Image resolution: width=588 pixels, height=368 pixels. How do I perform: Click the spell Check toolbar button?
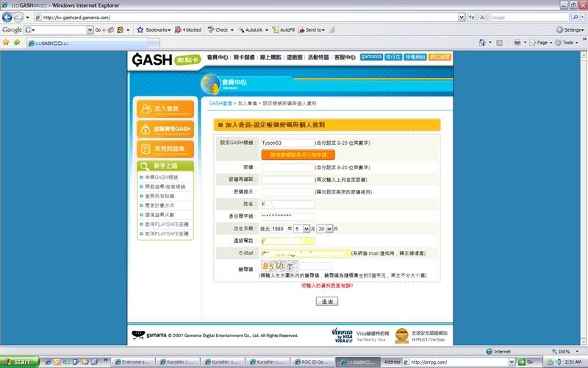[x=220, y=29]
